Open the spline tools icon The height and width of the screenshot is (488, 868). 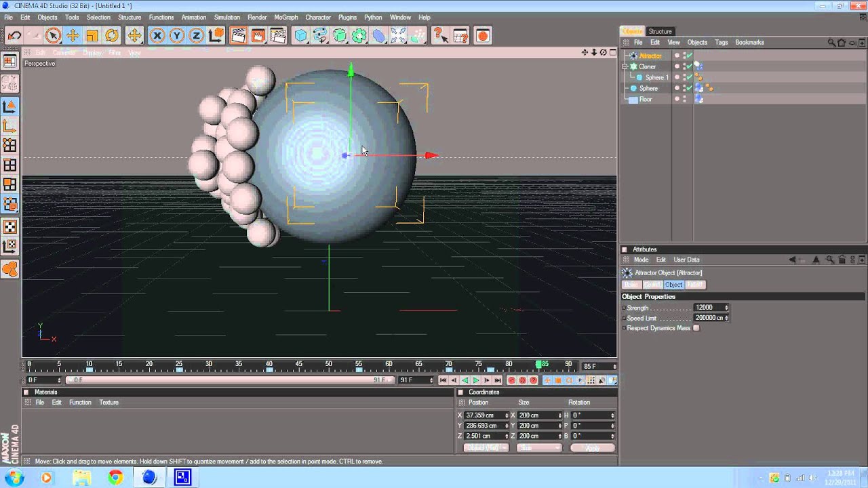coord(320,35)
